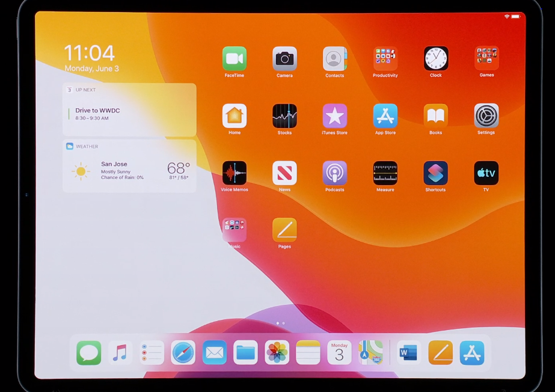Image resolution: width=555 pixels, height=392 pixels.
Task: Tap the Wi-Fi indicator in the status bar
Action: point(507,17)
